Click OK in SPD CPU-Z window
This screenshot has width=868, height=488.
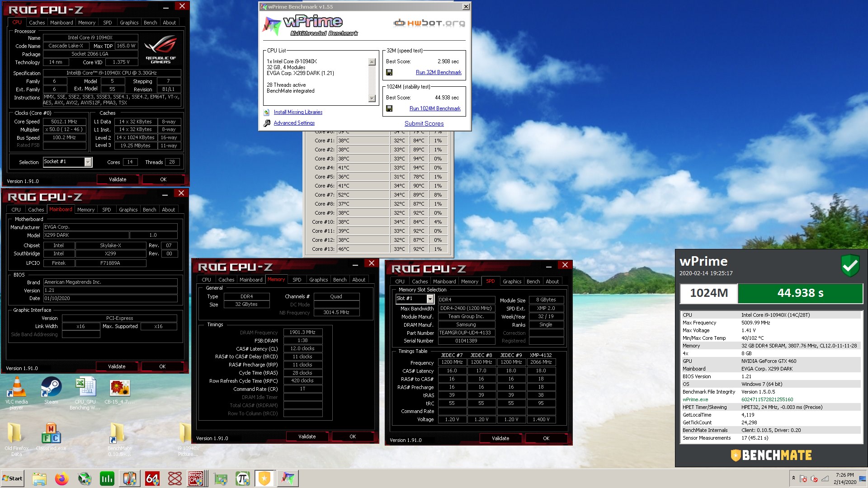click(546, 438)
